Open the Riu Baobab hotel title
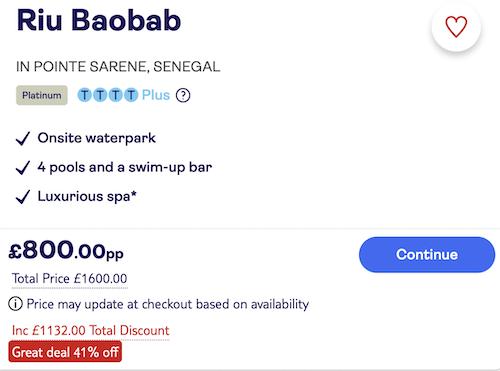The image size is (500, 371). click(x=99, y=20)
